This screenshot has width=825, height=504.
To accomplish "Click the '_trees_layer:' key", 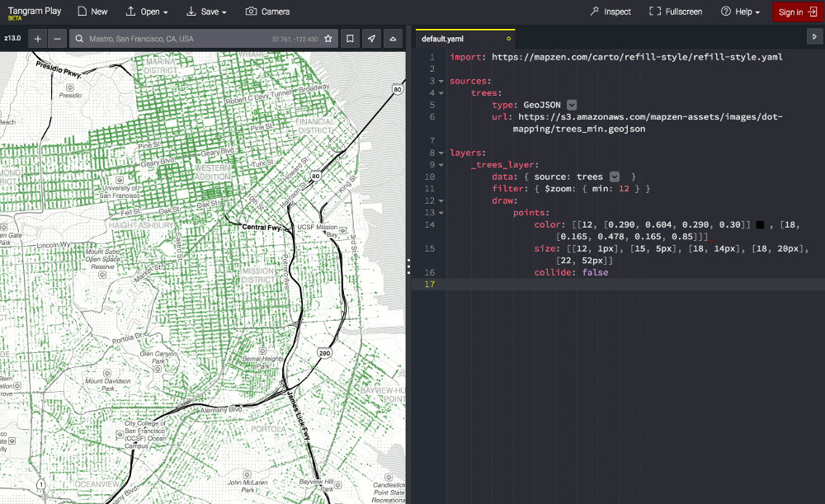I will (x=505, y=165).
